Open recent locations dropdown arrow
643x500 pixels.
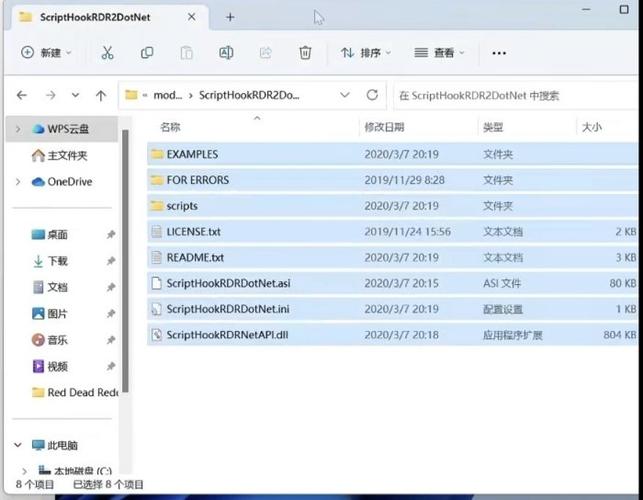75,96
